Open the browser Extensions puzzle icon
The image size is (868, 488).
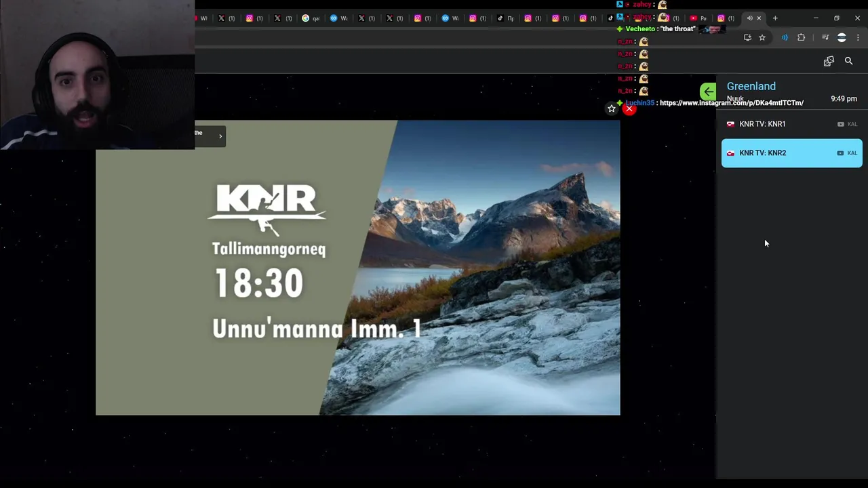coord(801,38)
